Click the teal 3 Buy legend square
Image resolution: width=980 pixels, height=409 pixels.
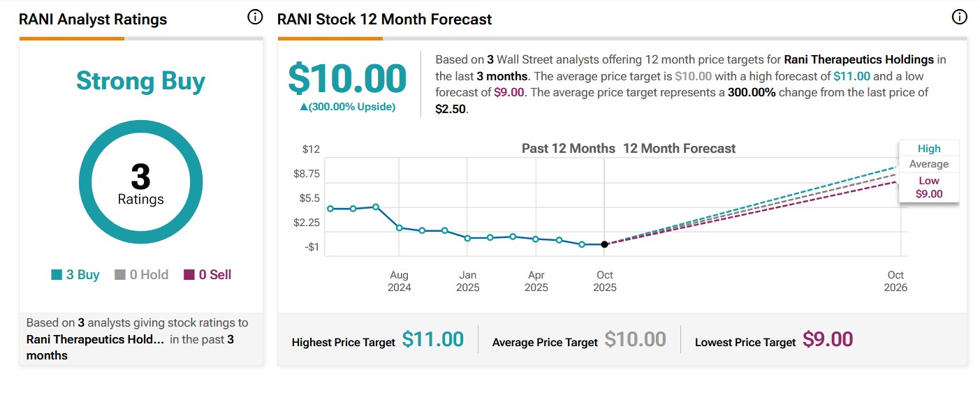coord(57,275)
